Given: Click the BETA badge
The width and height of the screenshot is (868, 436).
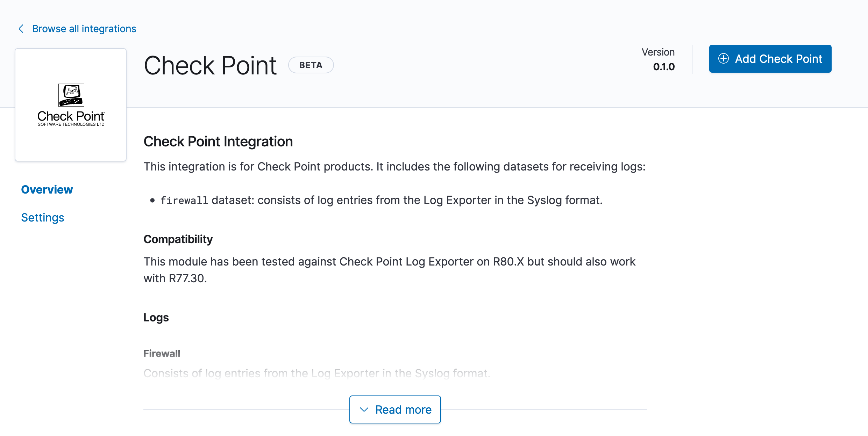Looking at the screenshot, I should 311,65.
